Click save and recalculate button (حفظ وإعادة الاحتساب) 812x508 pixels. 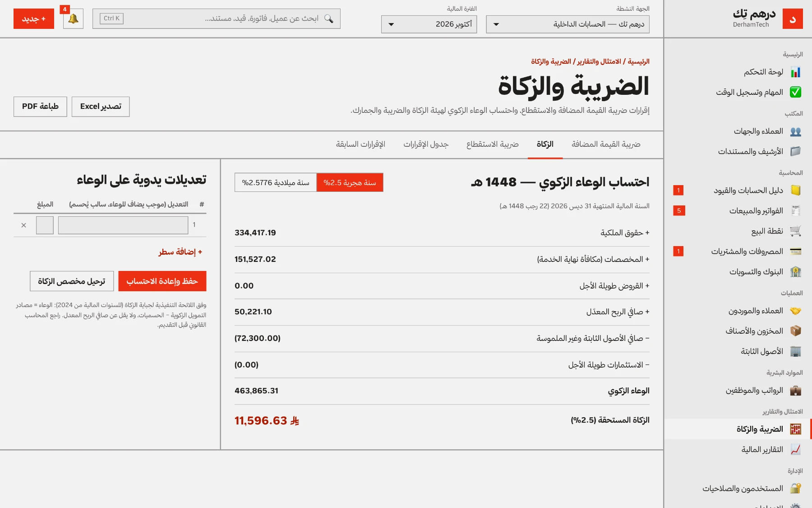pyautogui.click(x=162, y=281)
